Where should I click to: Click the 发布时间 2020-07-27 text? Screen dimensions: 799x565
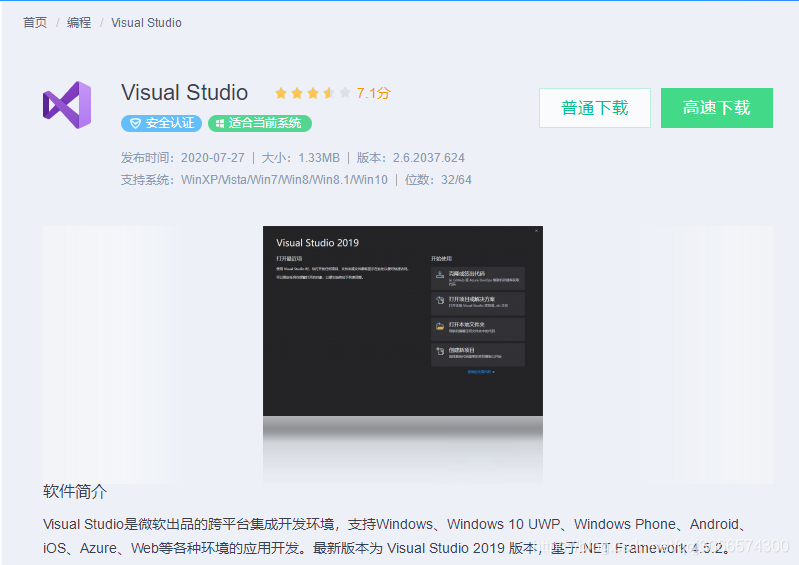pyautogui.click(x=182, y=158)
